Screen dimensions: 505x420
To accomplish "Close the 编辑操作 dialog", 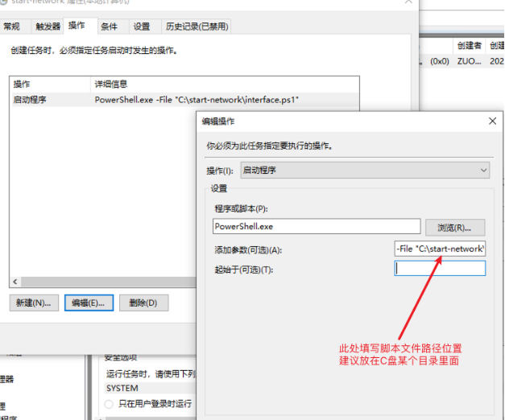I will click(492, 121).
